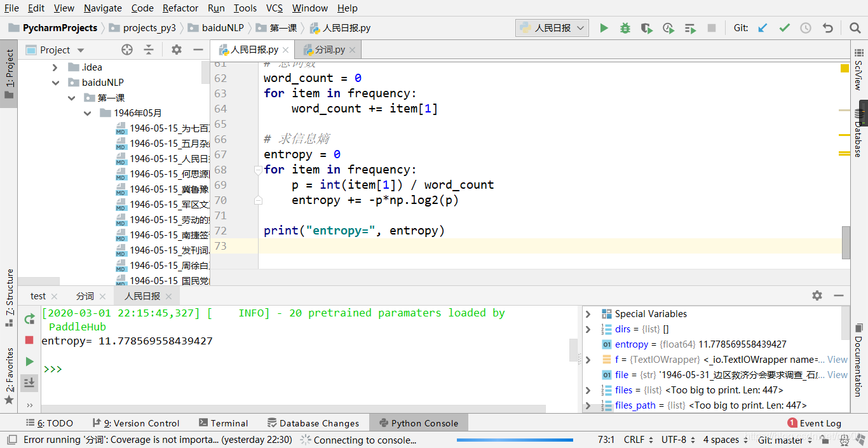Collapse the 第一课 folder
Image resolution: width=868 pixels, height=448 pixels.
coord(72,98)
